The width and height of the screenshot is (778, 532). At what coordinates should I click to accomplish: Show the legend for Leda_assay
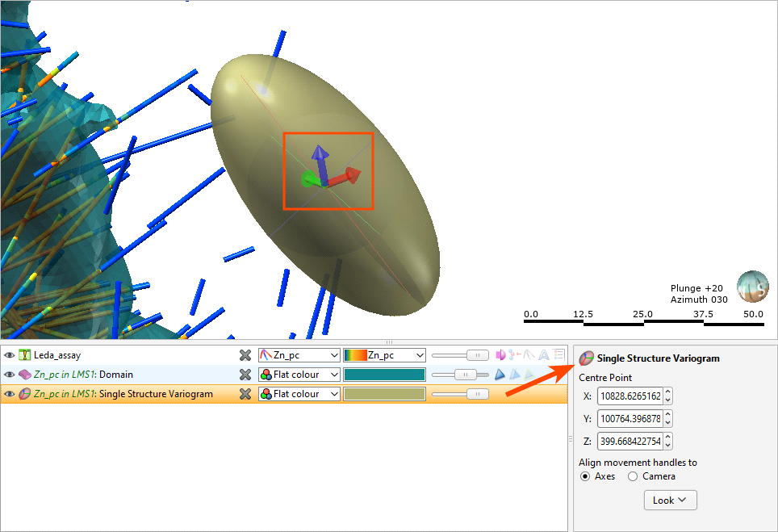(x=558, y=355)
